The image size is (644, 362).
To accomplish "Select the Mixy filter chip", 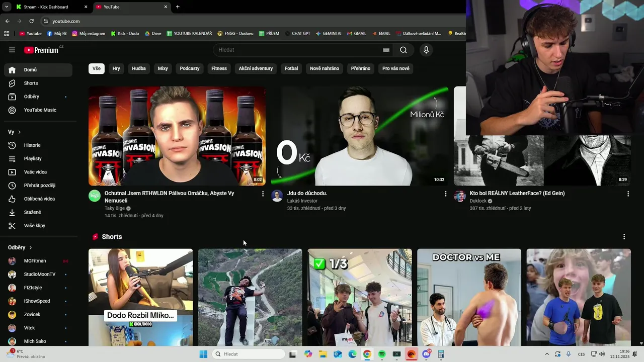I will point(163,68).
